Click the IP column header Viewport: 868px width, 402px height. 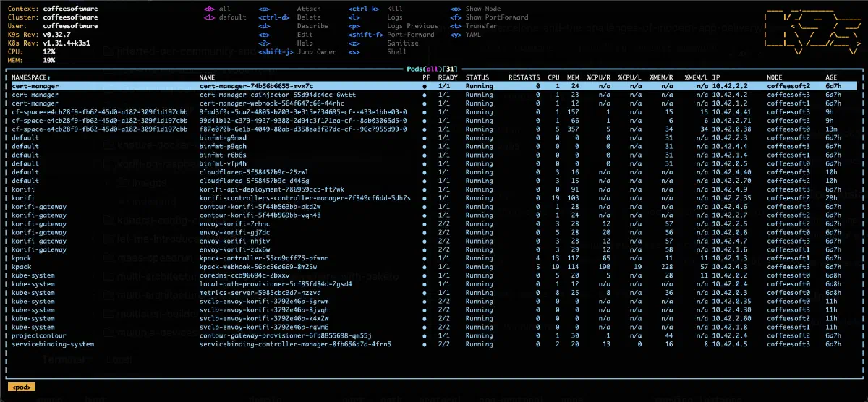[x=715, y=77]
